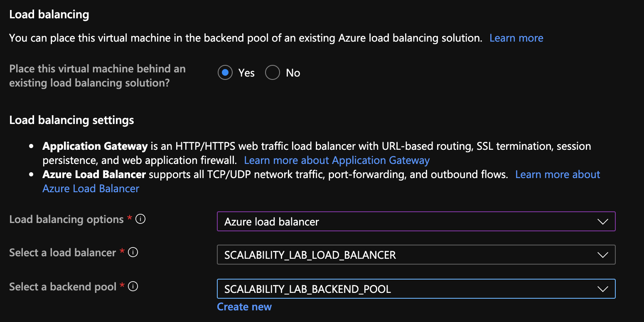Expand the SCALABILITY_LAB_BACKEND_POOL dropdown
The height and width of the screenshot is (322, 644).
[416, 289]
